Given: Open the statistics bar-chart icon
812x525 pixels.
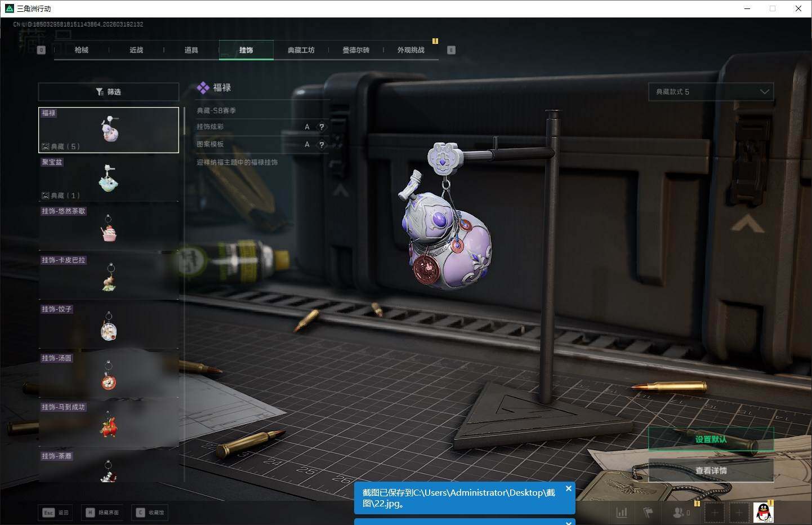Looking at the screenshot, I should pyautogui.click(x=622, y=513).
